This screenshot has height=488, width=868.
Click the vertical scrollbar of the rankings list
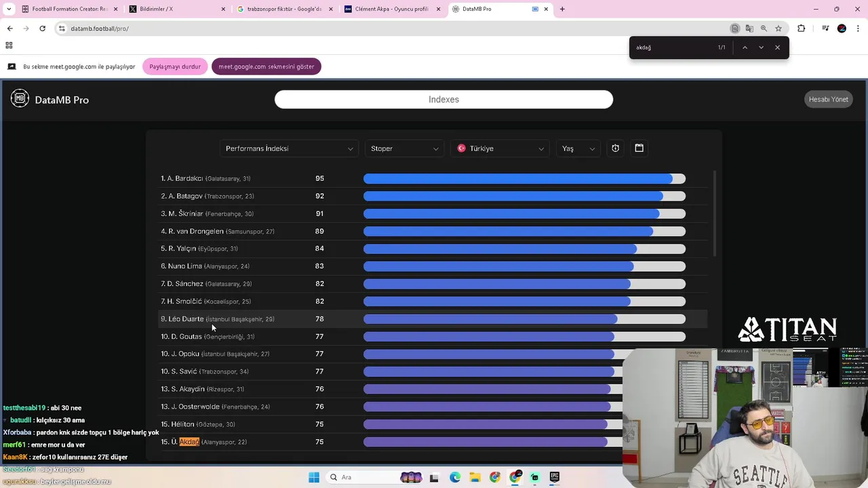715,213
